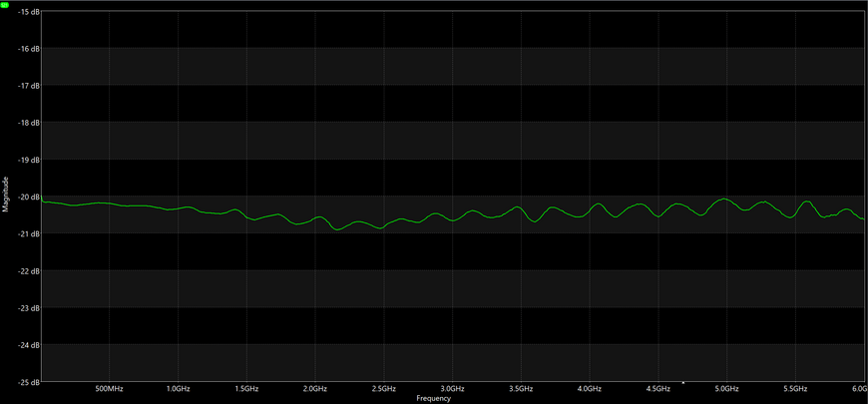Click the -20 dB axis label
Screen dimensions: 868x404
(x=29, y=197)
